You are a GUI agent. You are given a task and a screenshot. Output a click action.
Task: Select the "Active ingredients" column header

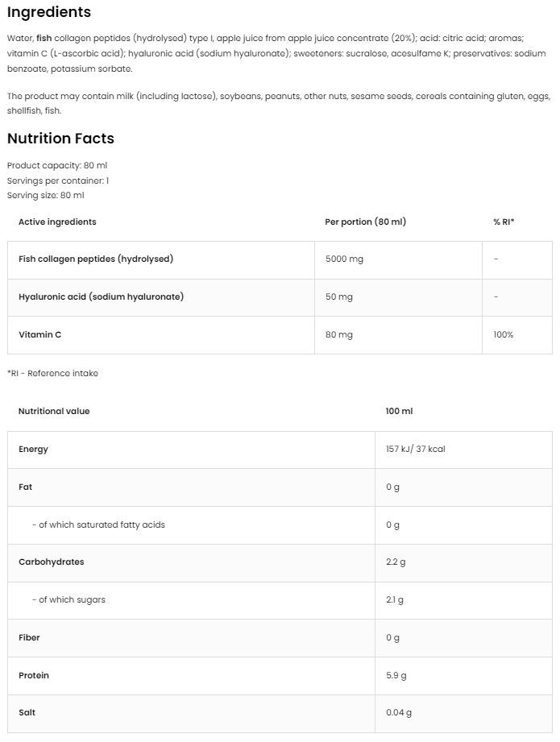57,222
